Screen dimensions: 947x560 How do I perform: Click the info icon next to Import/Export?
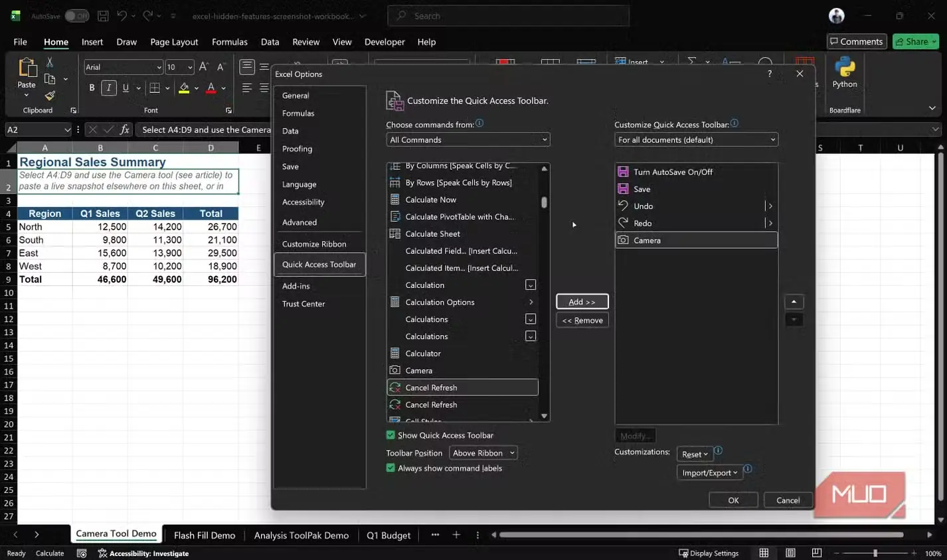(748, 469)
